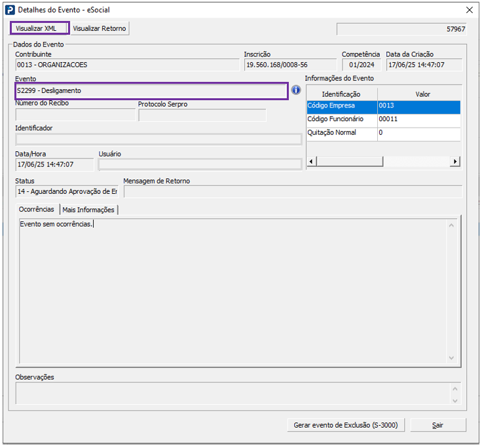Click the Protocolo Serpro field
Viewport: 482px width, 448px height.
click(202, 115)
